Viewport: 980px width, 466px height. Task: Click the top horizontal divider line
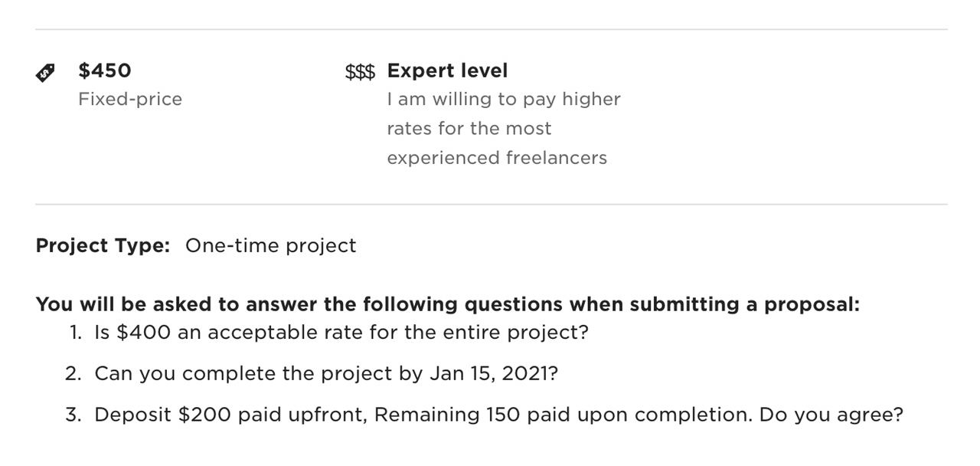point(492,30)
